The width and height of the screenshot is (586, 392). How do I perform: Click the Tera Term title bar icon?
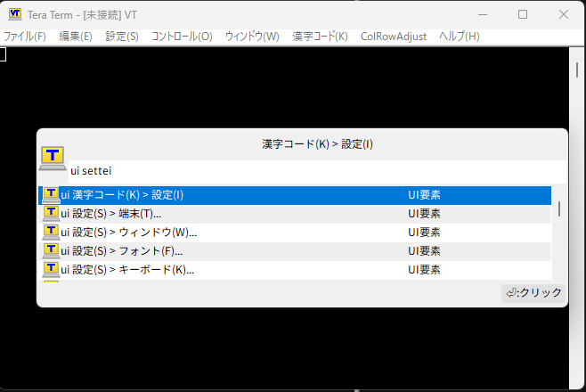(15, 14)
